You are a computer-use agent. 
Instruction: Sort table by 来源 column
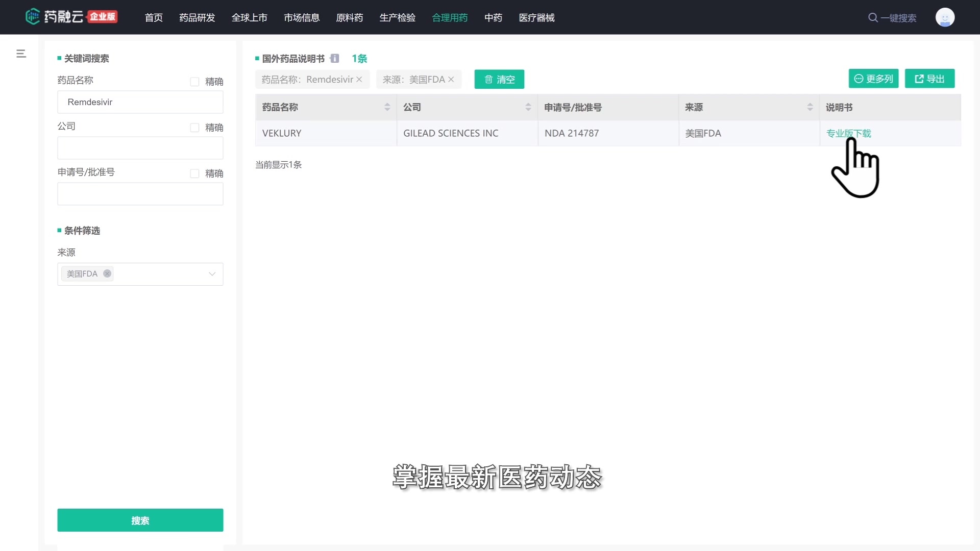(x=810, y=107)
